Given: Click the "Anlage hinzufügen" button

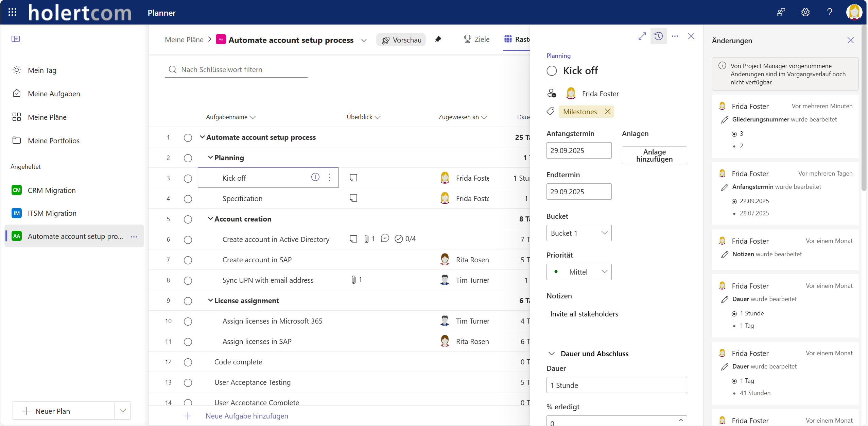Looking at the screenshot, I should [x=654, y=155].
